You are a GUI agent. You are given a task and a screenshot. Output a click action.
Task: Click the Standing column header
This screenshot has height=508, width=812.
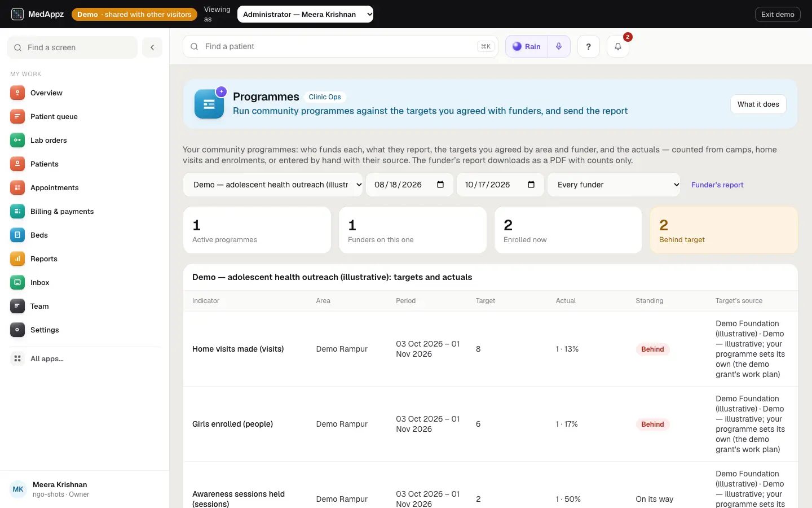tap(649, 301)
